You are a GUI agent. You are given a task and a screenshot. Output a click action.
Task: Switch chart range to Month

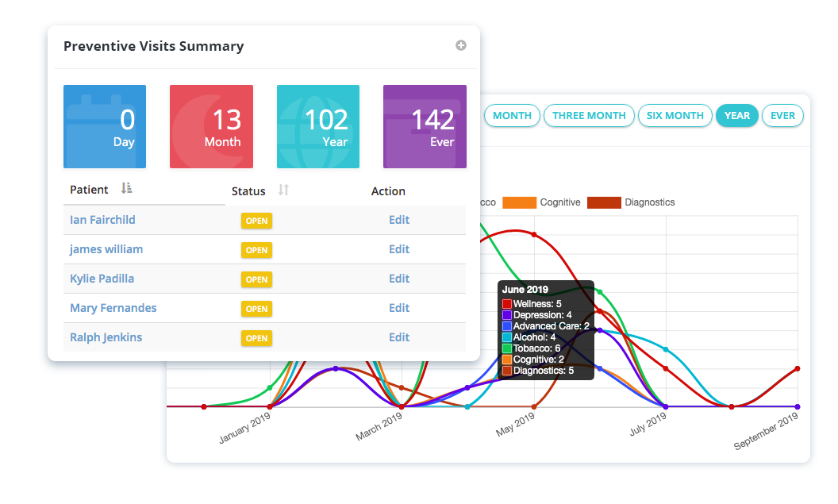512,116
